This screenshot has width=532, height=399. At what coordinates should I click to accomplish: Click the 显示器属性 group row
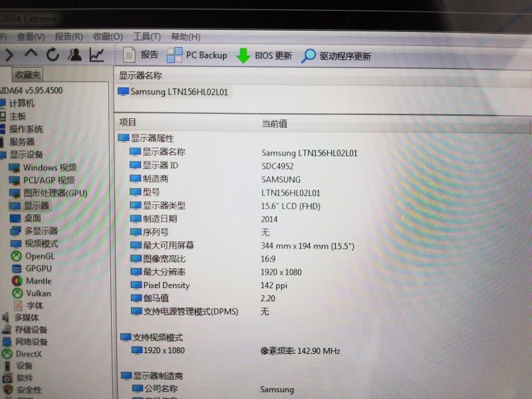pyautogui.click(x=146, y=138)
